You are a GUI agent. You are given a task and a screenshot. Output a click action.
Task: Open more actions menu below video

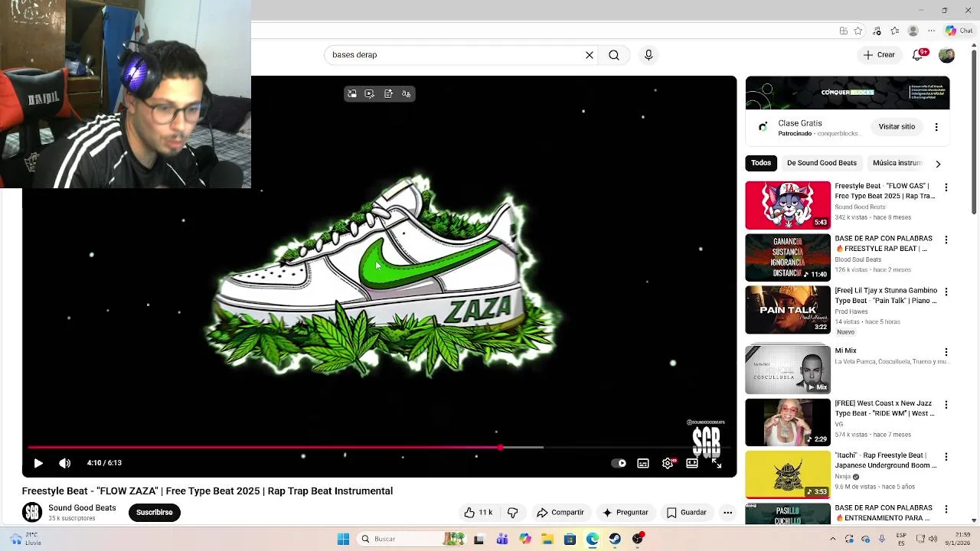[x=728, y=513]
